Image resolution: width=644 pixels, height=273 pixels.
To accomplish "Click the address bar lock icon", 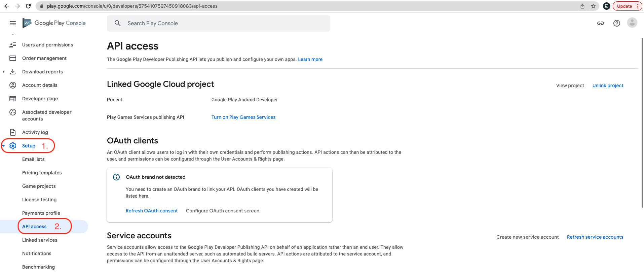I will pos(42,6).
